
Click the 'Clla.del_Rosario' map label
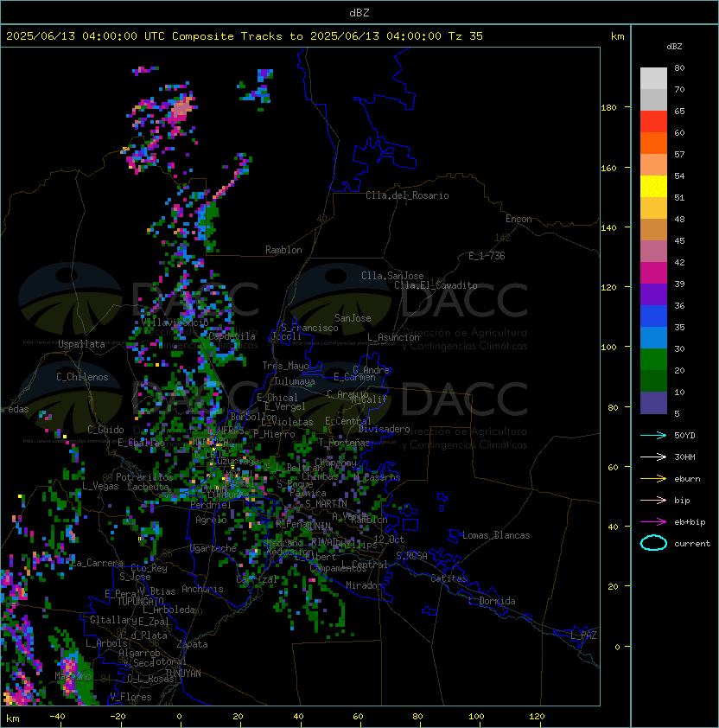tap(407, 195)
